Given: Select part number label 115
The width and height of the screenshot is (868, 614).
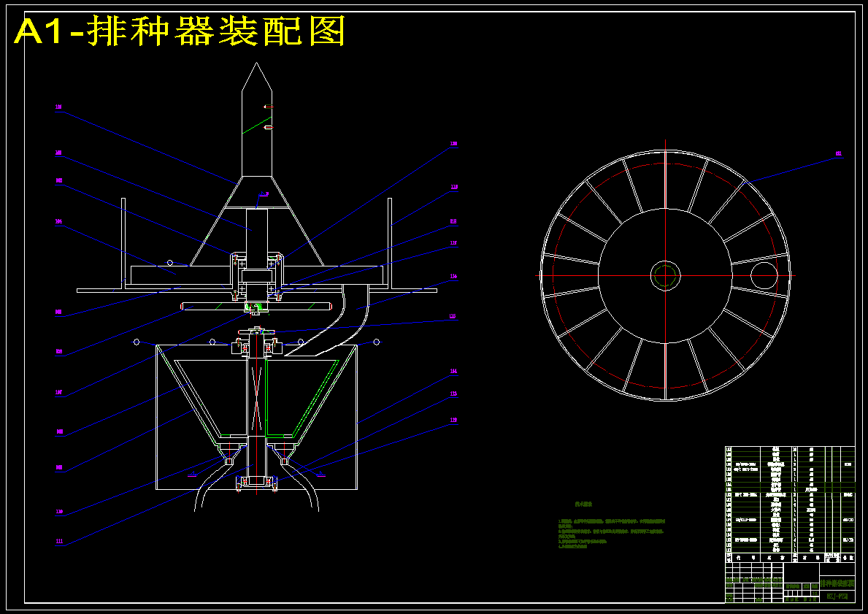Looking at the screenshot, I should click(x=453, y=317).
